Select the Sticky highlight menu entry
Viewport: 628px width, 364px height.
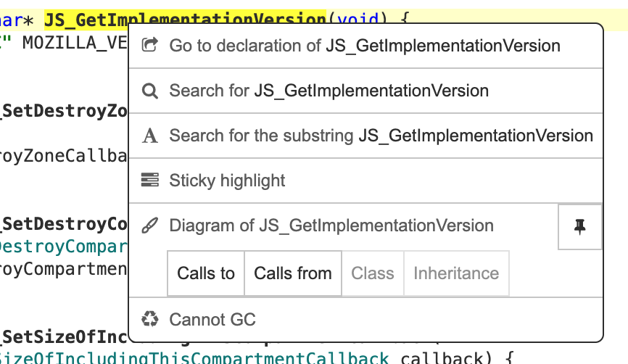coord(227,181)
